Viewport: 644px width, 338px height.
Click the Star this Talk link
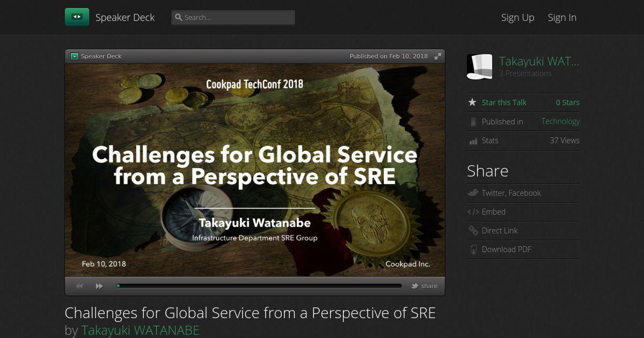pos(504,102)
